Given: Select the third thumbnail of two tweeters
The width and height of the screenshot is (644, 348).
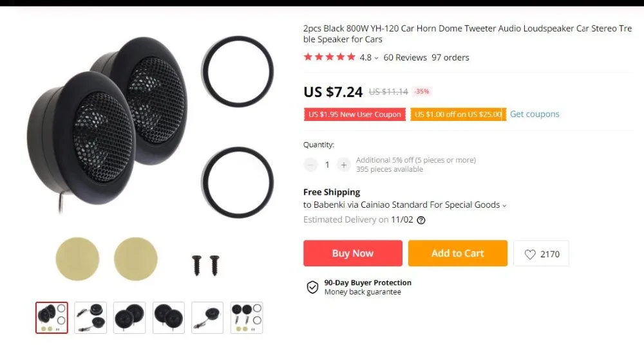Looking at the screenshot, I should coord(129,318).
